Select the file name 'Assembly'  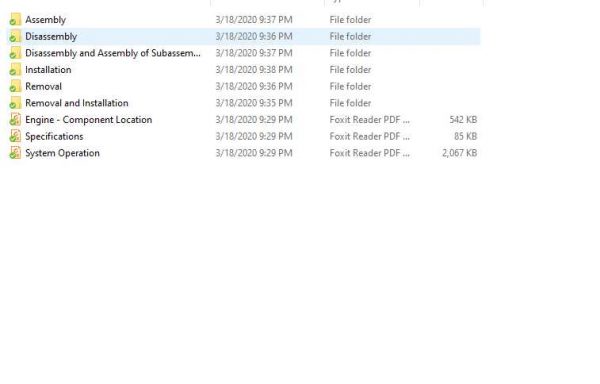[x=46, y=20]
